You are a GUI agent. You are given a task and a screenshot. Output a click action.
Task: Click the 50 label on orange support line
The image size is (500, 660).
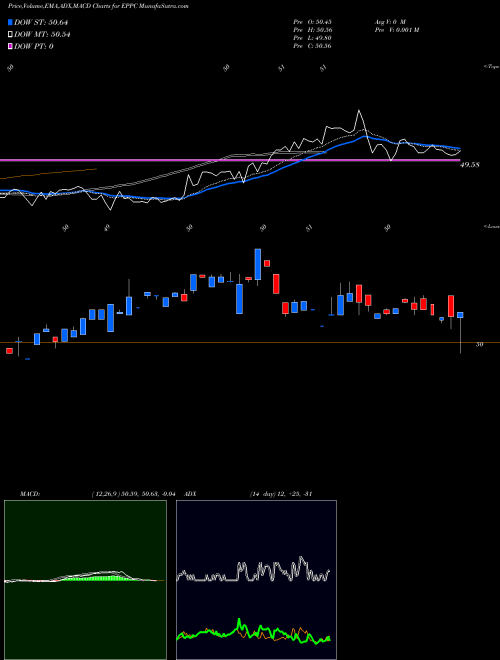point(479,344)
